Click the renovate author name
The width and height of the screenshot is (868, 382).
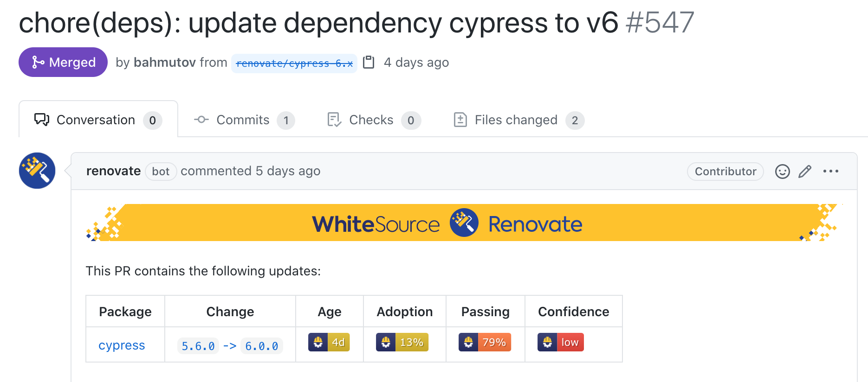tap(113, 171)
